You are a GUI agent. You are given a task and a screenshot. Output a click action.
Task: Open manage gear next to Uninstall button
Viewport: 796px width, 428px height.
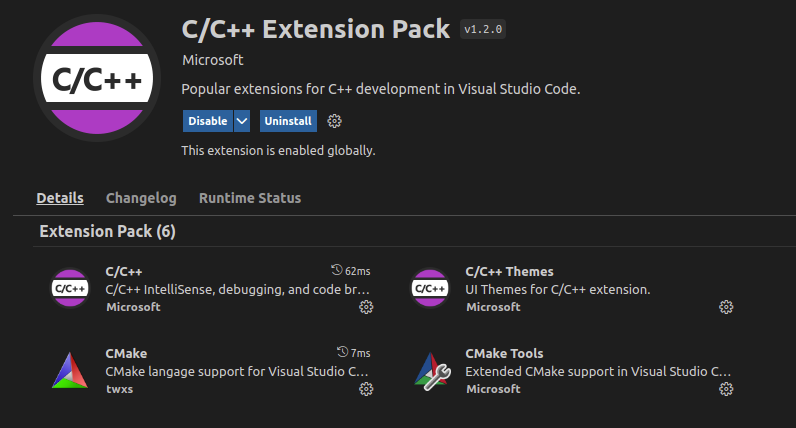click(x=334, y=121)
